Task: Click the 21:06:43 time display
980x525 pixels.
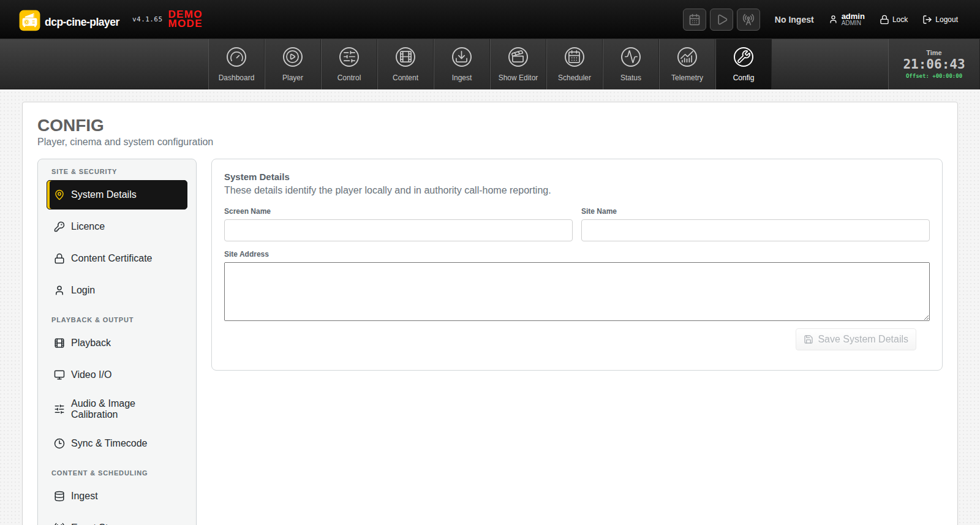Action: 934,64
